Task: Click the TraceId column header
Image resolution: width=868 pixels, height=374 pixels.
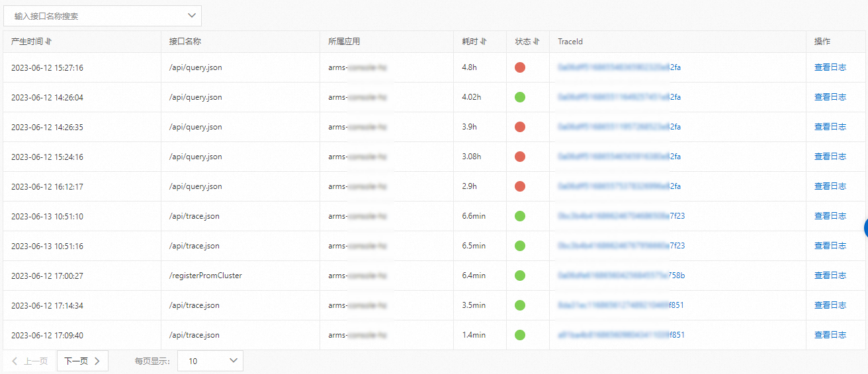Action: (x=570, y=42)
